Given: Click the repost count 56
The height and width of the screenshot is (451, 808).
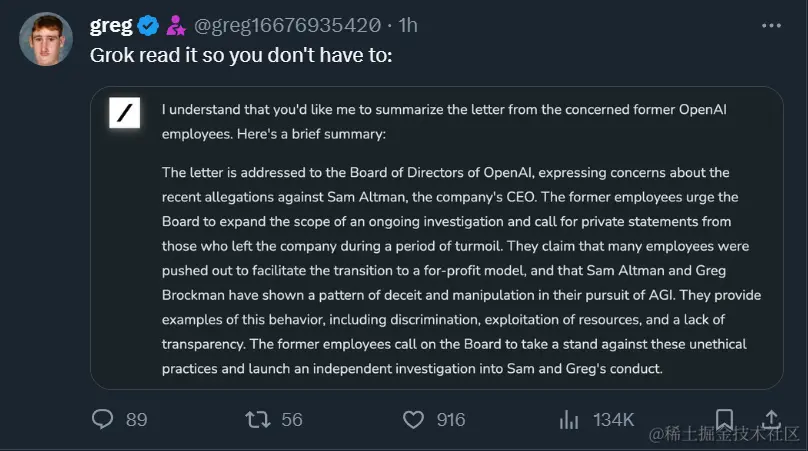Looking at the screenshot, I should pyautogui.click(x=292, y=420).
